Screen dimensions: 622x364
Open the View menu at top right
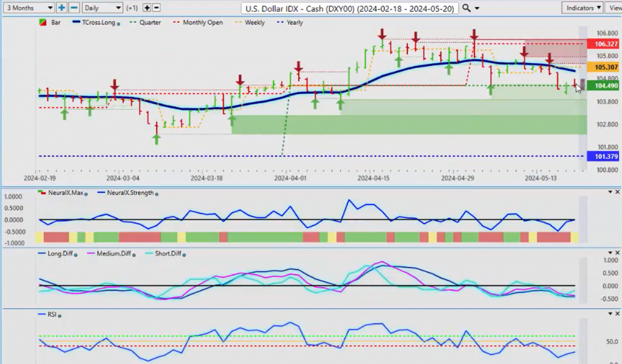tap(614, 8)
